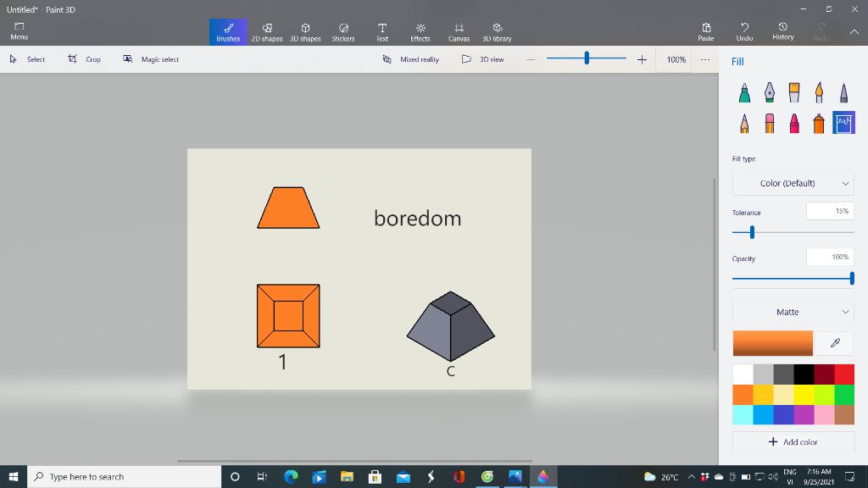Image resolution: width=868 pixels, height=488 pixels.
Task: Select the Oil brush
Action: (x=794, y=92)
